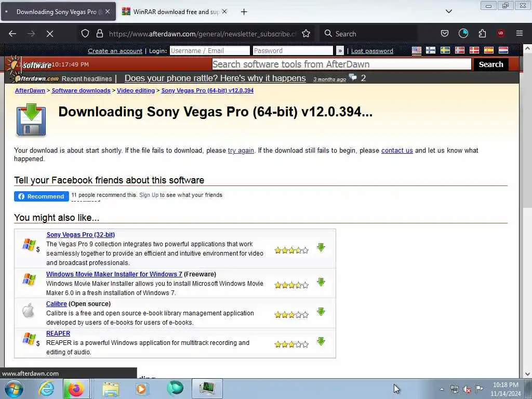Open the Lost password link
The width and height of the screenshot is (532, 399).
pyautogui.click(x=372, y=51)
